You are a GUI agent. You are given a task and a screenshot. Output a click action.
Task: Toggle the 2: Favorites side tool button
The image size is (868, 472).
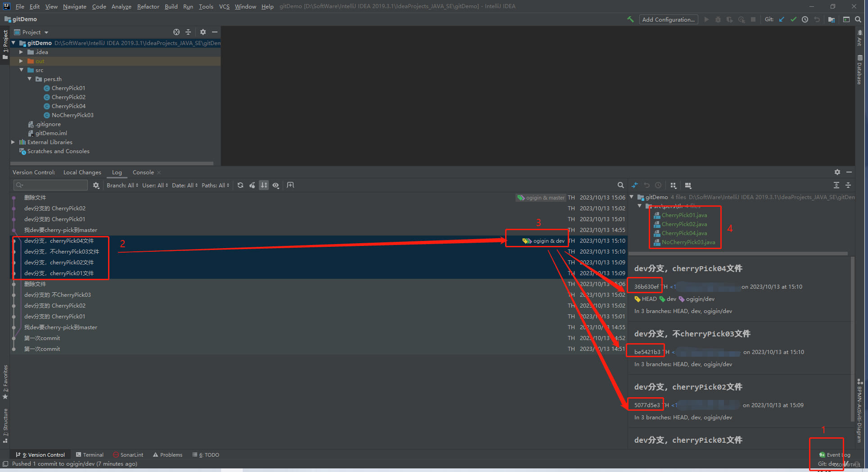tap(5, 382)
